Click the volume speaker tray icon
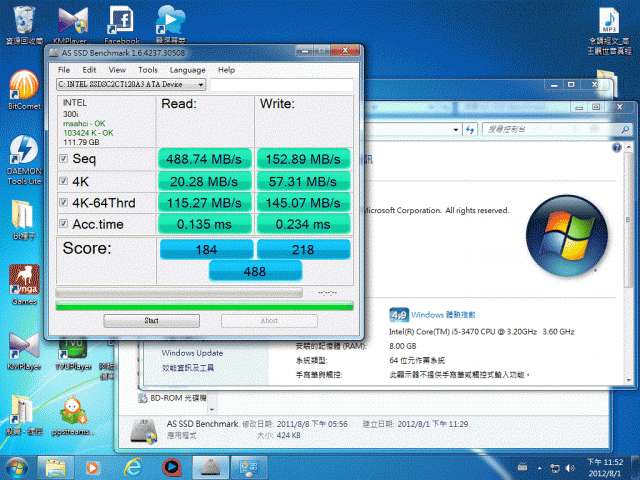 point(570,468)
